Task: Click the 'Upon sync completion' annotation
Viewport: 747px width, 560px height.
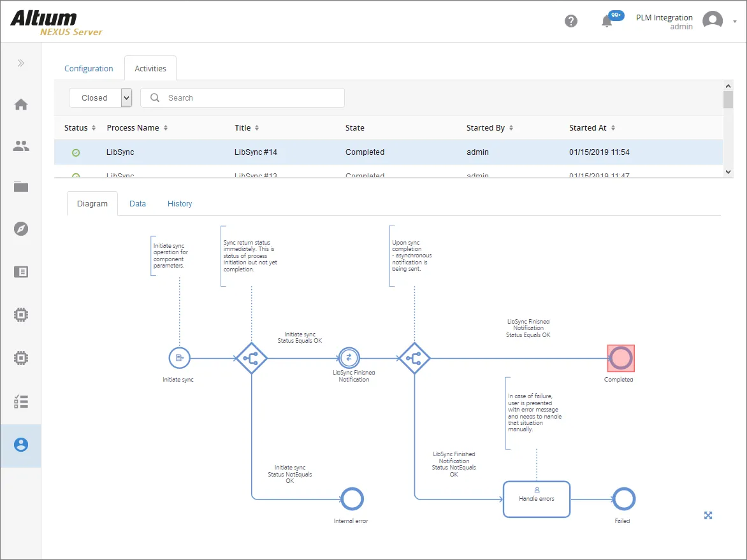Action: pos(412,255)
